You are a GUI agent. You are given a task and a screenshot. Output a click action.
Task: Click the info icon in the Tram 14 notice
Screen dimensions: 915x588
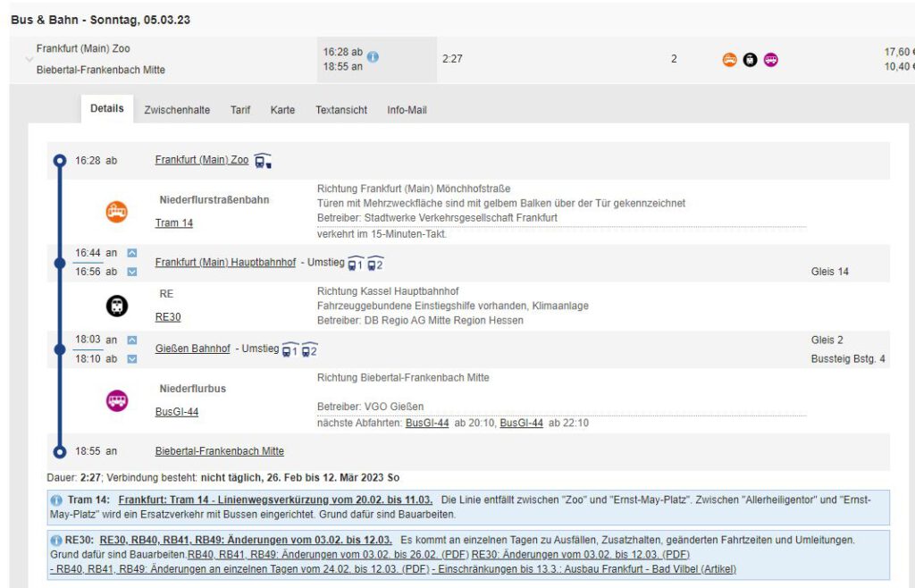point(58,500)
